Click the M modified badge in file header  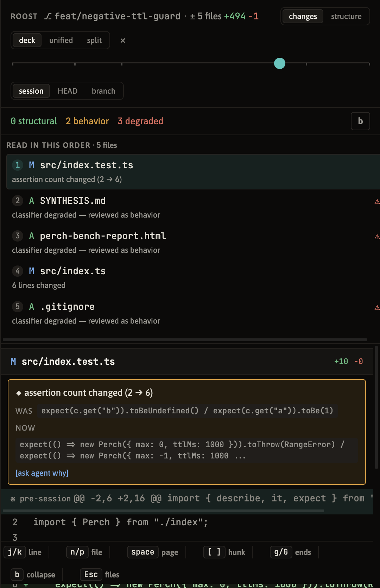coord(13,362)
